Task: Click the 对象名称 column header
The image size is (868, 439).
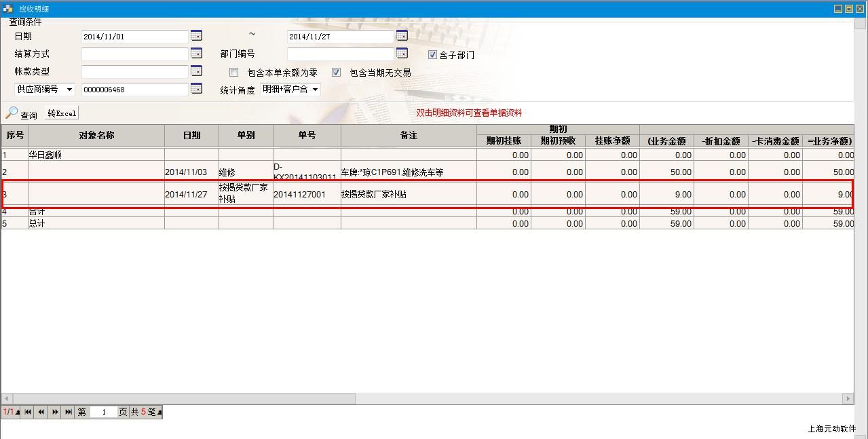Action: pyautogui.click(x=96, y=135)
